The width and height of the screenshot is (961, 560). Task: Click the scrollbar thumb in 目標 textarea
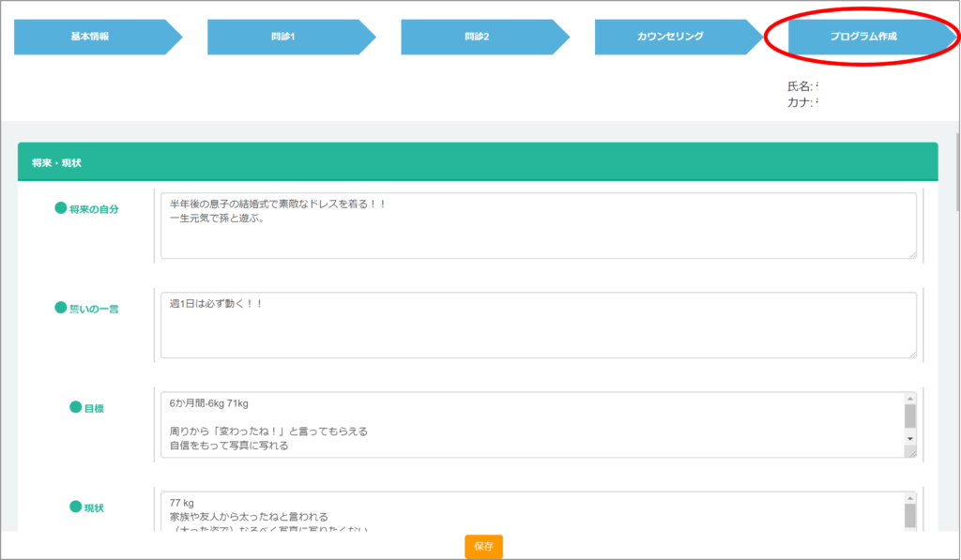click(x=909, y=416)
